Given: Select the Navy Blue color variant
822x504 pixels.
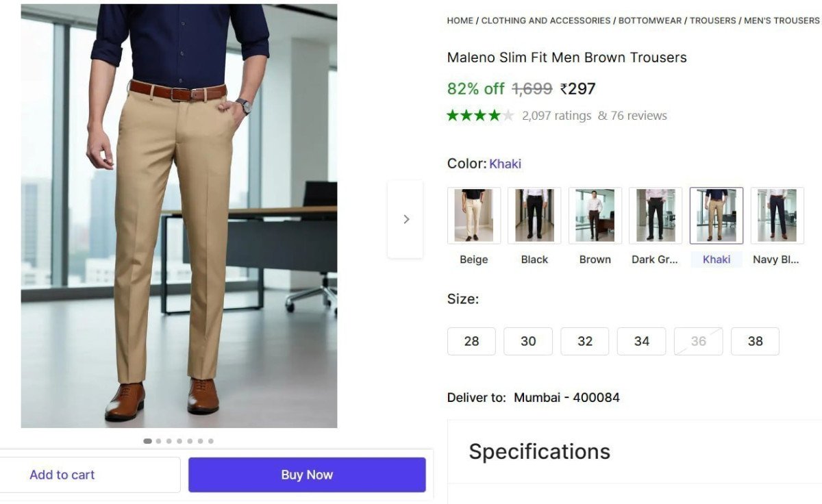Looking at the screenshot, I should [777, 214].
